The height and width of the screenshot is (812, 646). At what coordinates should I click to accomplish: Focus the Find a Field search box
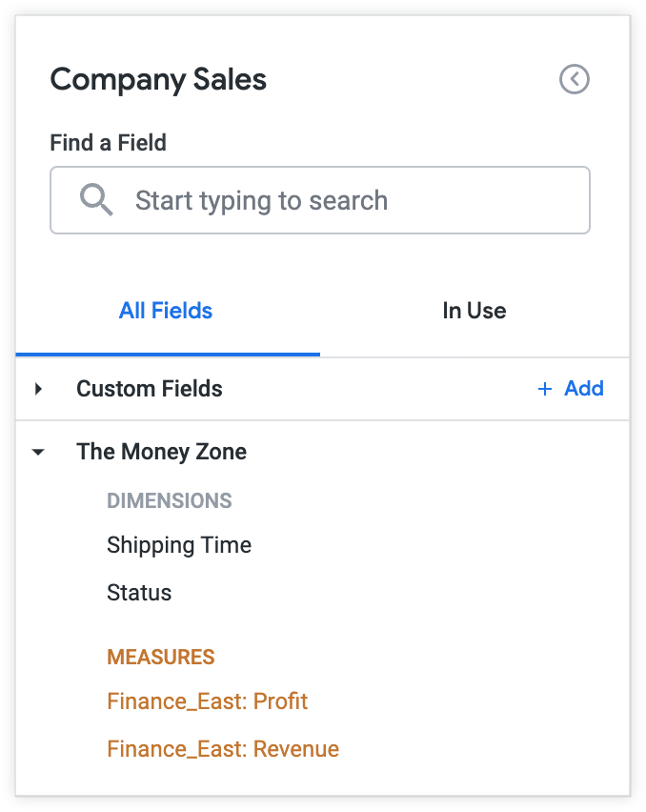(x=320, y=200)
